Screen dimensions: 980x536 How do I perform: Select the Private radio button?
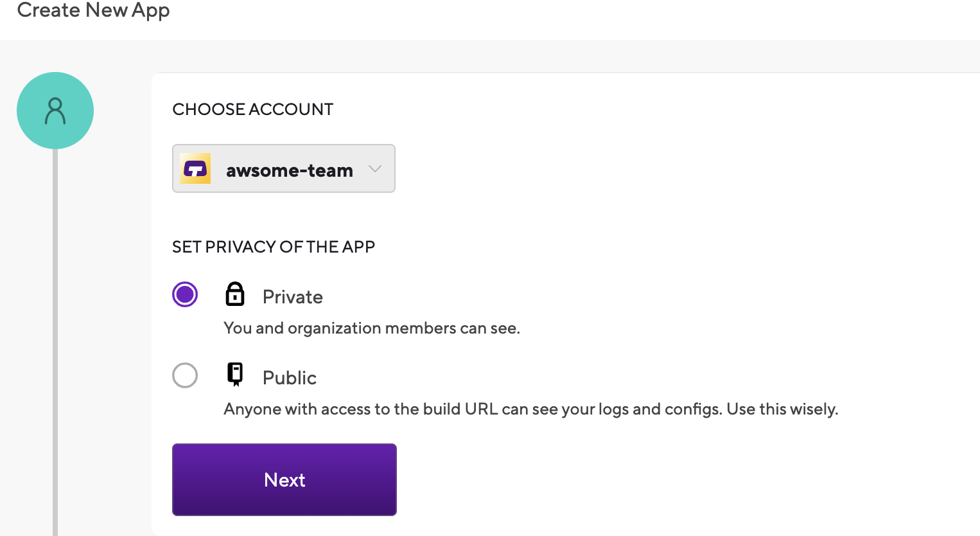pos(185,294)
